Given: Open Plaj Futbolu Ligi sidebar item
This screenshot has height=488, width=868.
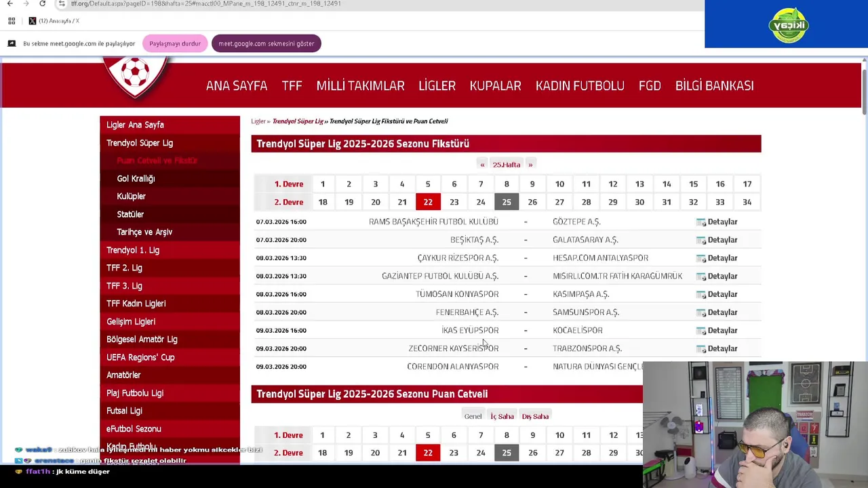Looking at the screenshot, I should pos(170,393).
